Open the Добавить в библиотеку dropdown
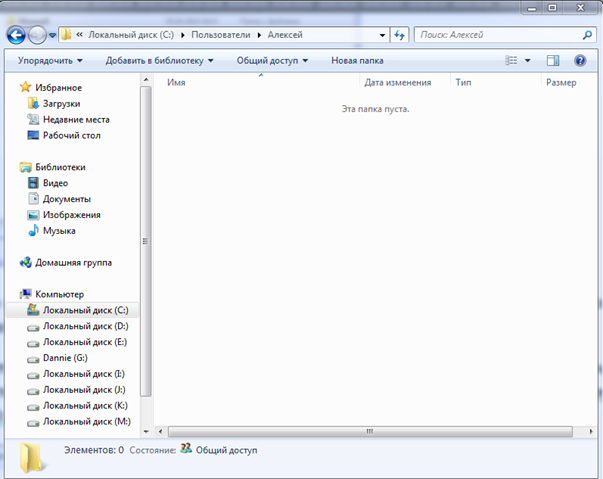Viewport: 603px width, 479px height. 159,60
